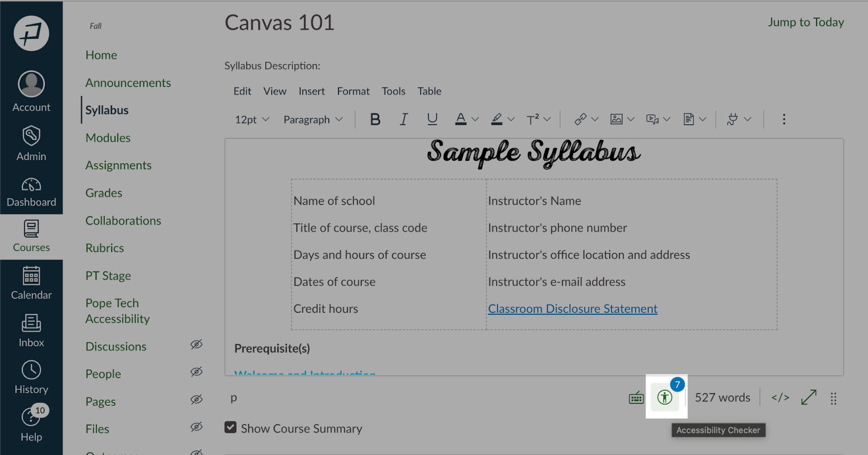Toggle the Discussions hidden eye icon
The width and height of the screenshot is (868, 455).
tap(196, 344)
